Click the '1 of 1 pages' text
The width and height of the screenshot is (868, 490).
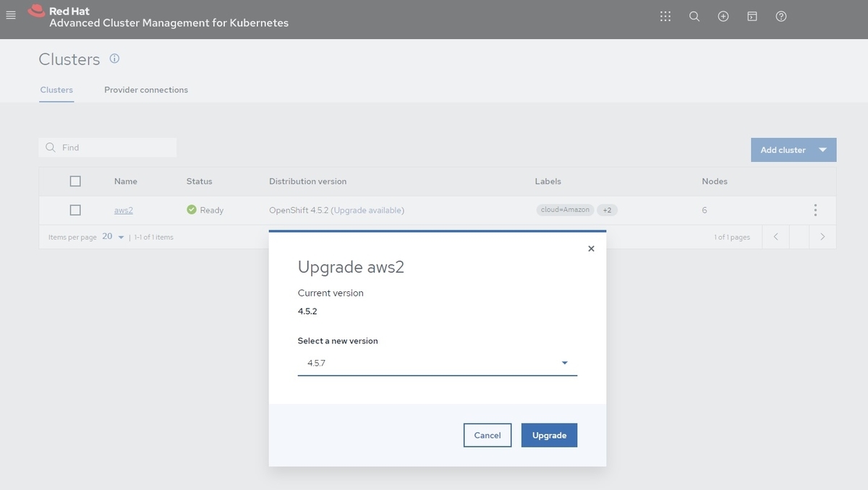(732, 237)
